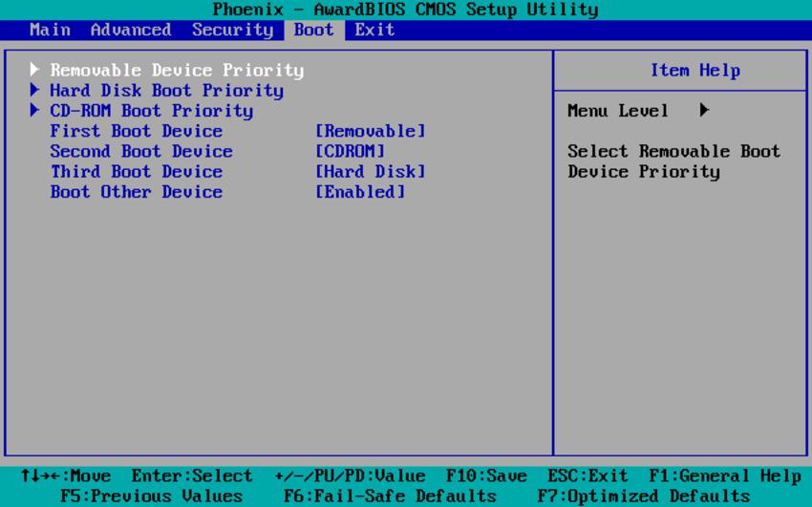
Task: Click the F7:Optimized Defaults hint
Action: click(x=644, y=496)
